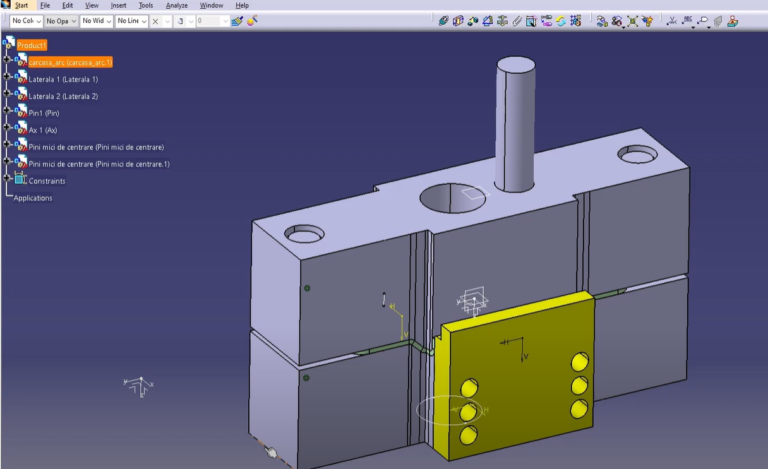Viewport: 768px width, 469px height.
Task: Click the Coincidence Constraint toolbar icon
Action: (x=443, y=20)
